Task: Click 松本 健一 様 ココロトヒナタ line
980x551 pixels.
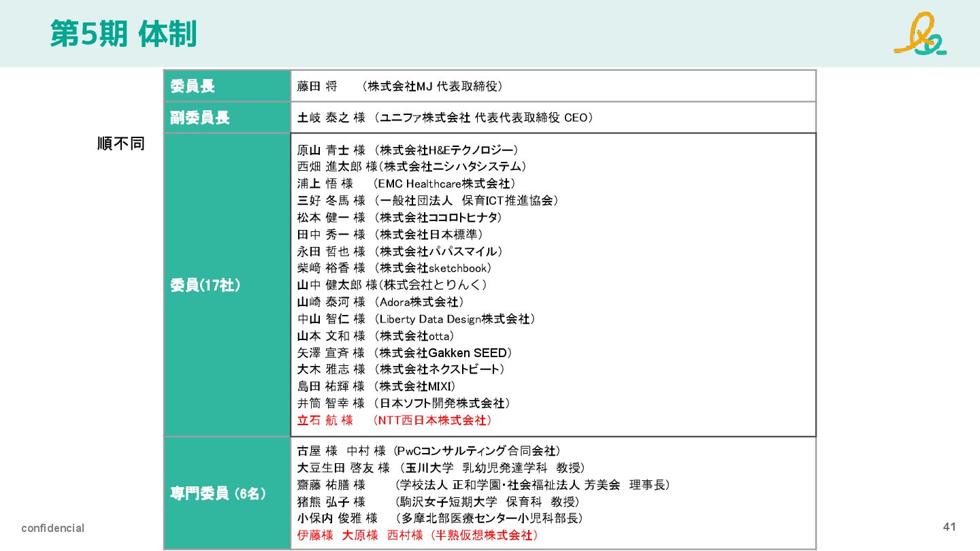Action: 399,218
